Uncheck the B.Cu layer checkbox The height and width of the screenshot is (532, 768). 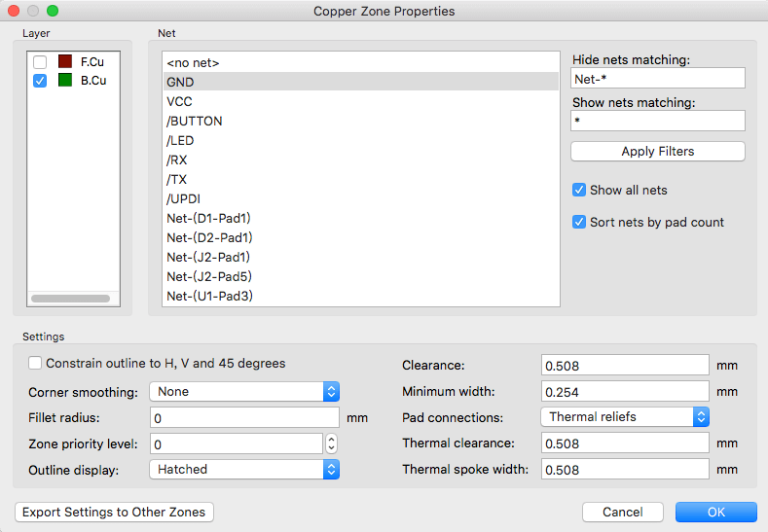pyautogui.click(x=40, y=81)
